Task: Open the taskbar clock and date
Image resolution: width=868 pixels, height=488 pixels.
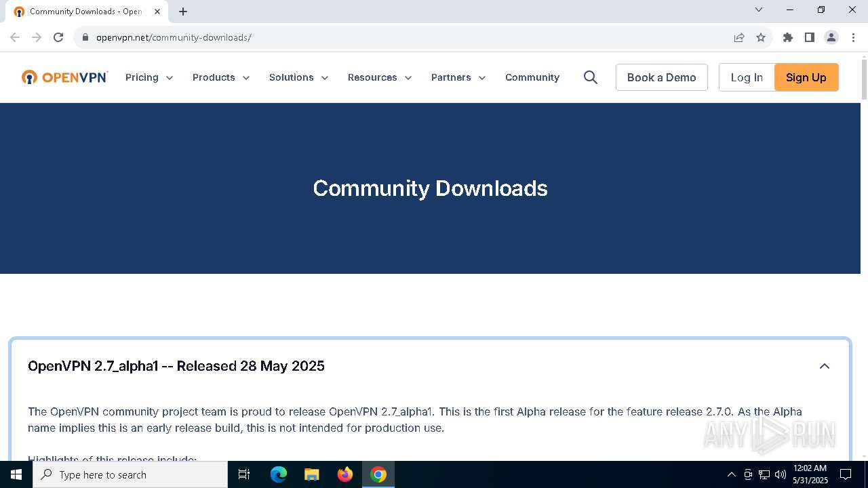Action: point(810,474)
